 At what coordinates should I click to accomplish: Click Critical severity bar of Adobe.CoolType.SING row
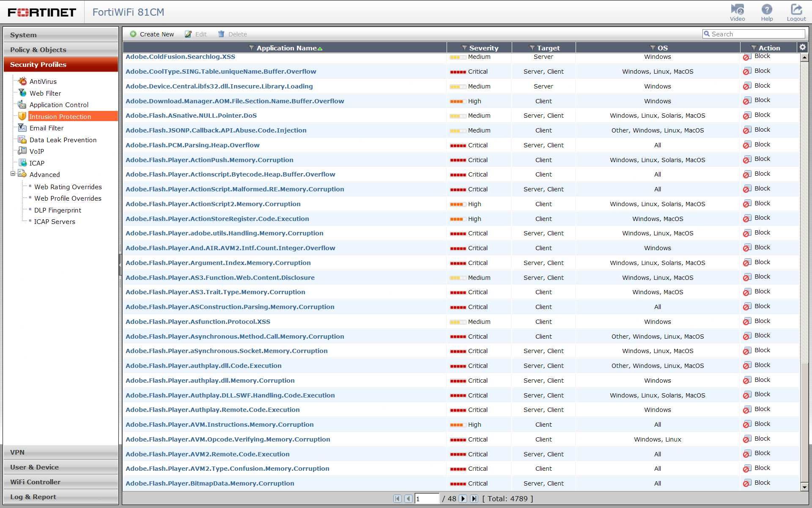pyautogui.click(x=458, y=72)
